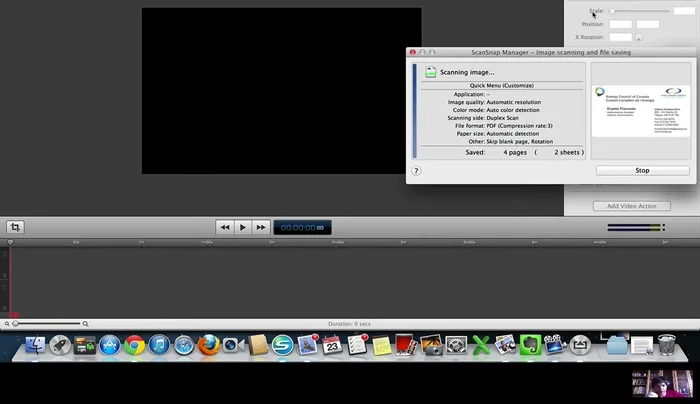This screenshot has height=404, width=700.
Task: Open ScanSnap Manager dock icon
Action: [x=282, y=346]
